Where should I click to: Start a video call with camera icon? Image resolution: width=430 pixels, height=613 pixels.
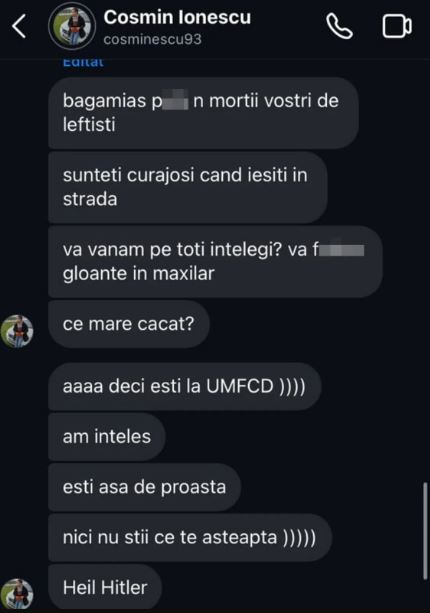(397, 26)
